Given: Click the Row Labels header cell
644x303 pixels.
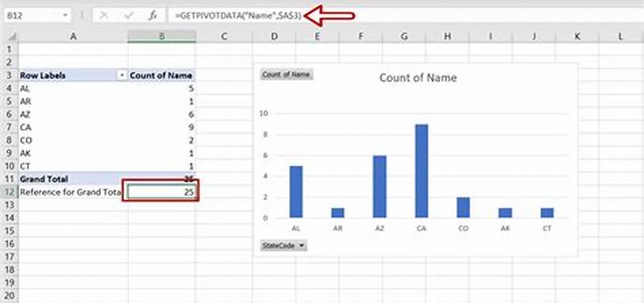Looking at the screenshot, I should (73, 76).
